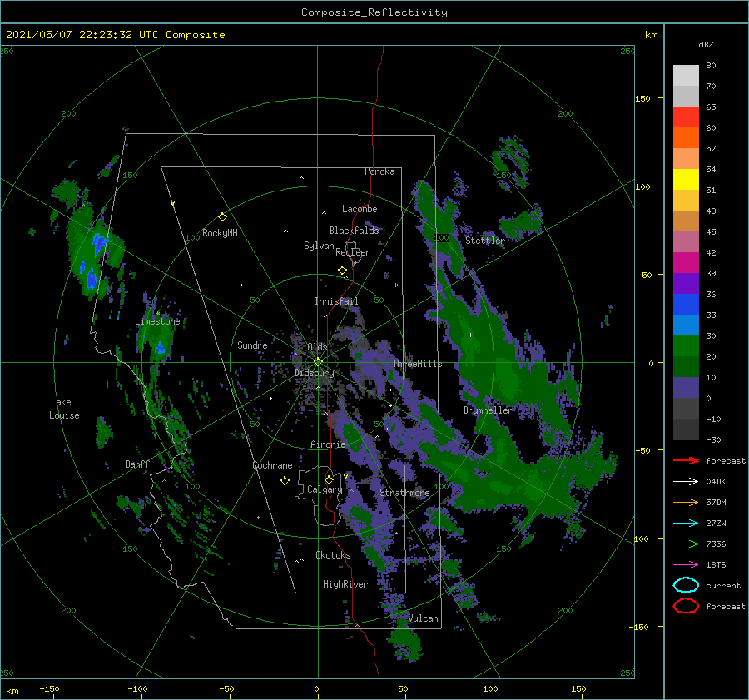
Task: Select the Vulcan label
Action: [423, 618]
